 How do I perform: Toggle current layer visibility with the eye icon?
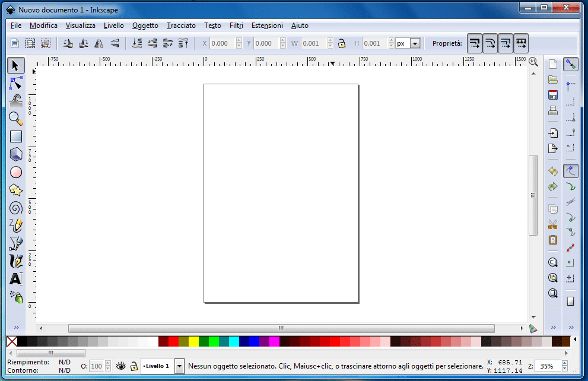click(x=120, y=366)
